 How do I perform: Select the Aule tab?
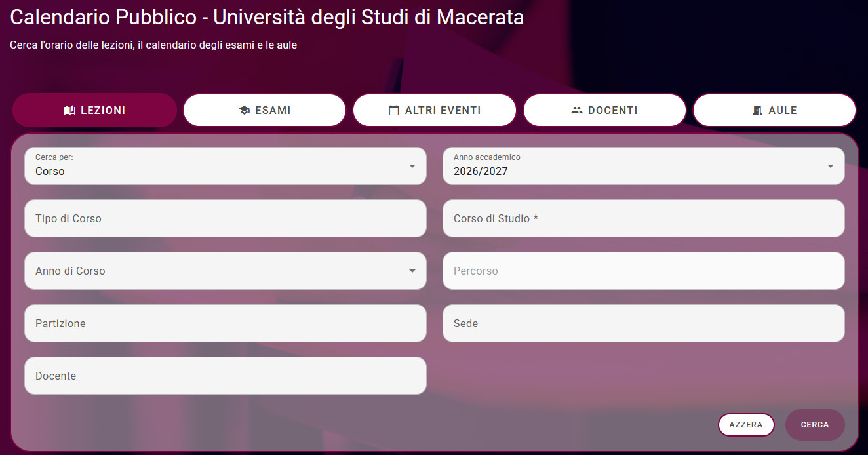point(774,110)
